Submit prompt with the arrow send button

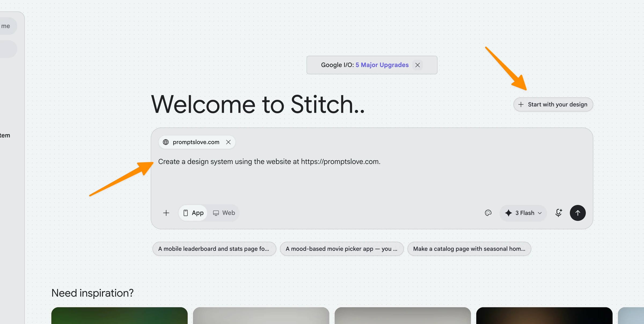click(x=578, y=213)
